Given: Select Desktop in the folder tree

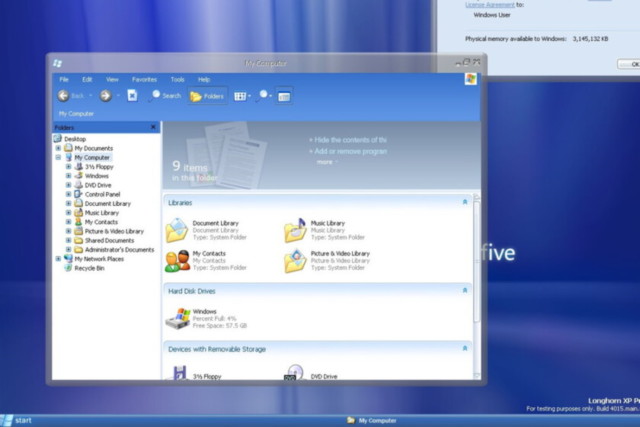Looking at the screenshot, I should point(75,139).
